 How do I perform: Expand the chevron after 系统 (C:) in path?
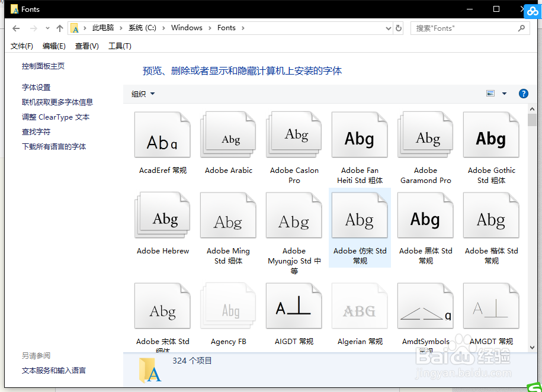163,28
